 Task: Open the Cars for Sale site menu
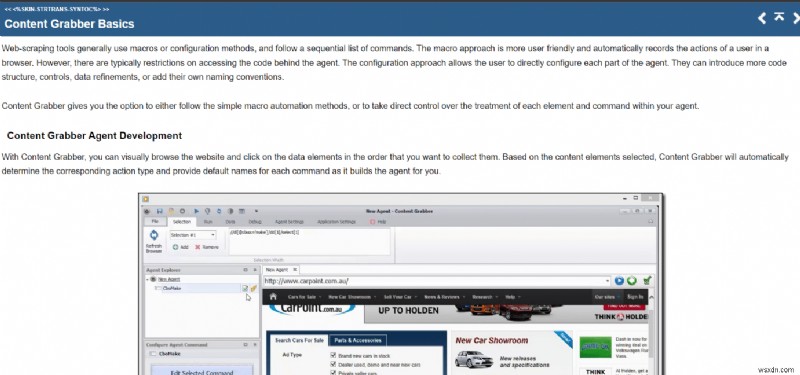click(x=304, y=296)
